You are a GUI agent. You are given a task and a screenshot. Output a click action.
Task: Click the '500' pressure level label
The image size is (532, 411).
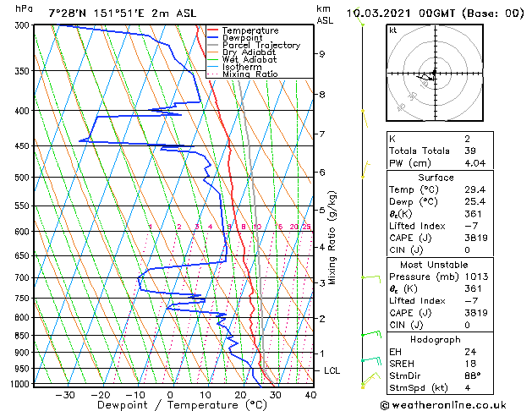coord(24,178)
